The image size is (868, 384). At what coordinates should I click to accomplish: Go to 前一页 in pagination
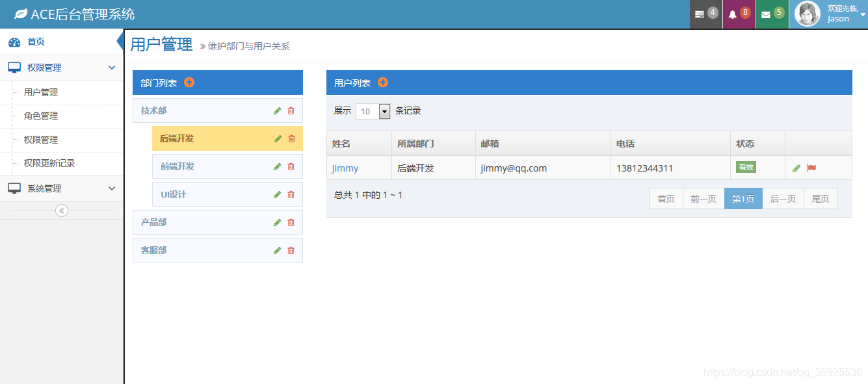[x=704, y=199]
